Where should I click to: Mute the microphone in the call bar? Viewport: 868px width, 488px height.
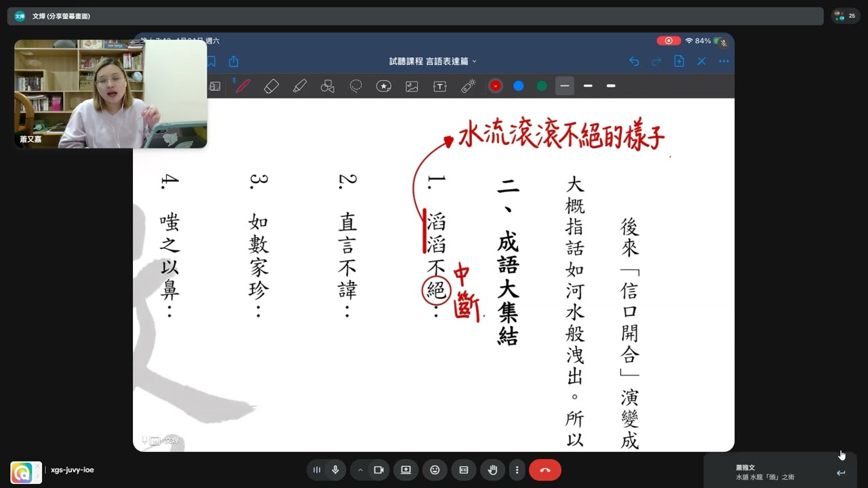[x=335, y=470]
